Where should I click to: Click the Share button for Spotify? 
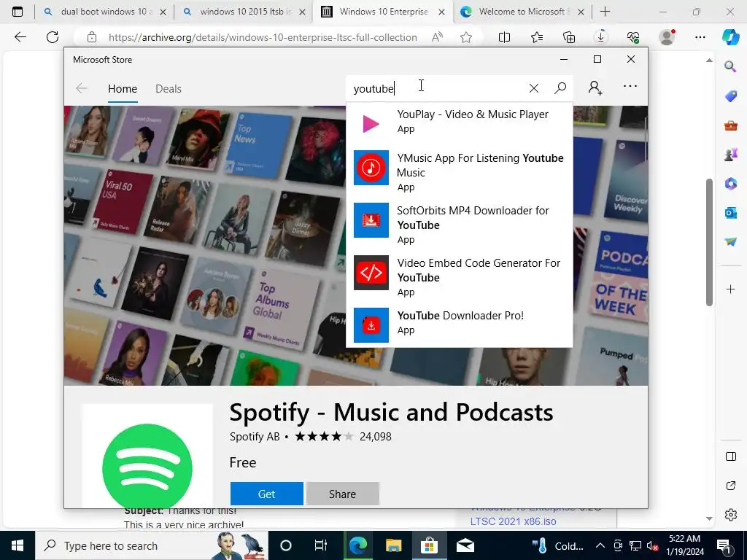click(343, 494)
